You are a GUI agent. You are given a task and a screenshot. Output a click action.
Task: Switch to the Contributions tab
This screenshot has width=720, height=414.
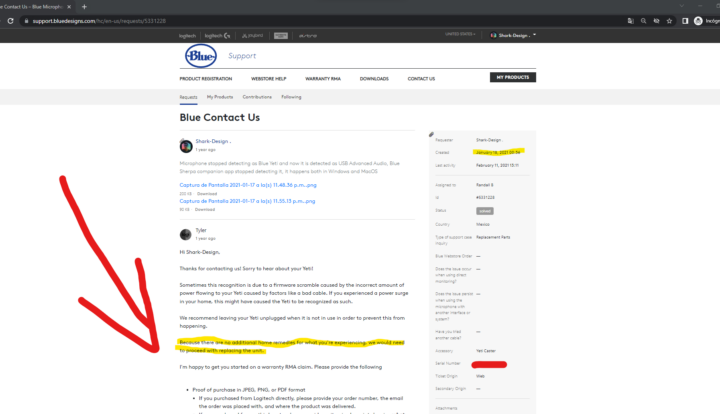point(257,97)
